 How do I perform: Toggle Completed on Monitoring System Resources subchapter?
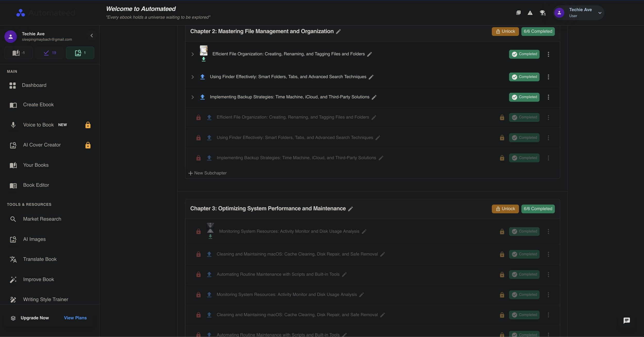point(524,231)
